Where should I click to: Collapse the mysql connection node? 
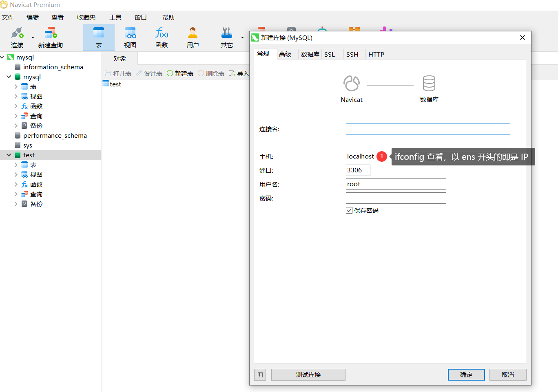pyautogui.click(x=2, y=57)
